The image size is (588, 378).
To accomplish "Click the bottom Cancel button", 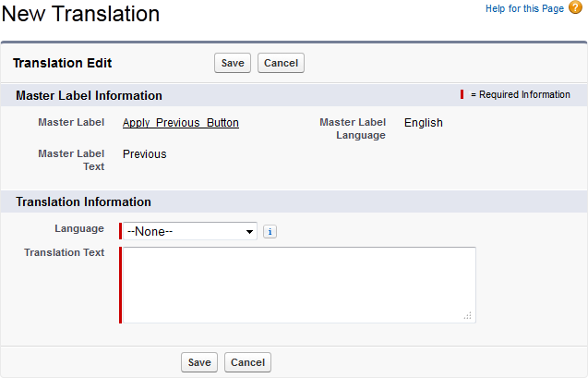I will [247, 362].
